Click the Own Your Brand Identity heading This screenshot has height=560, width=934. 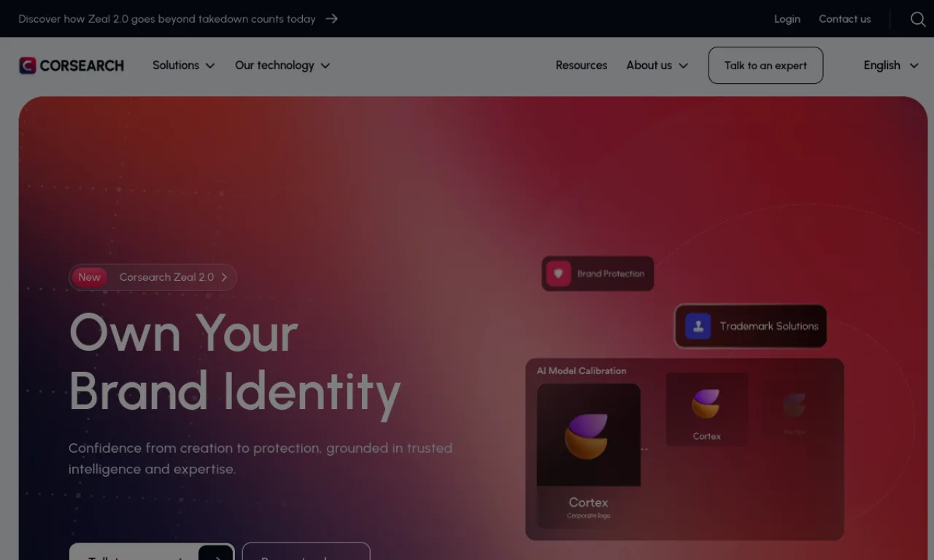pos(235,362)
